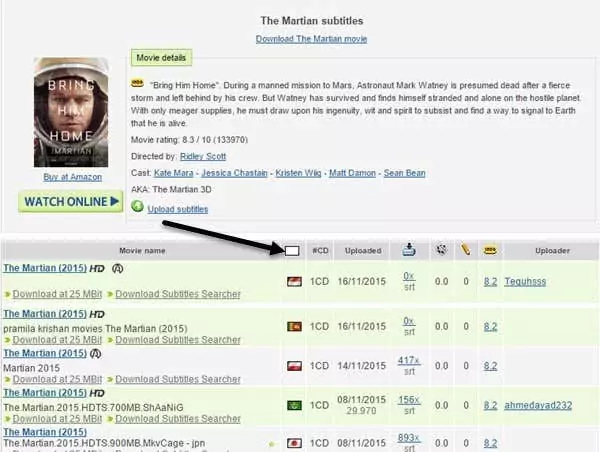This screenshot has height=452, width=600.
Task: Click the IMDb rating column header icon
Action: [x=491, y=250]
